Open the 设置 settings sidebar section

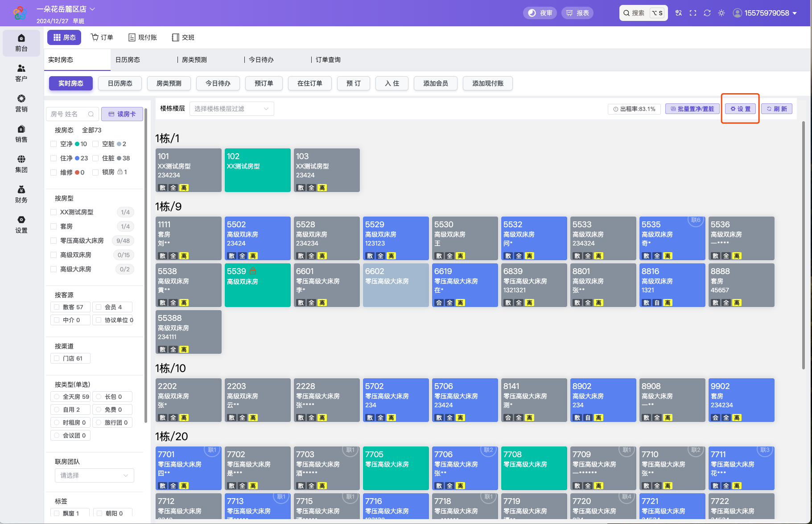[21, 225]
